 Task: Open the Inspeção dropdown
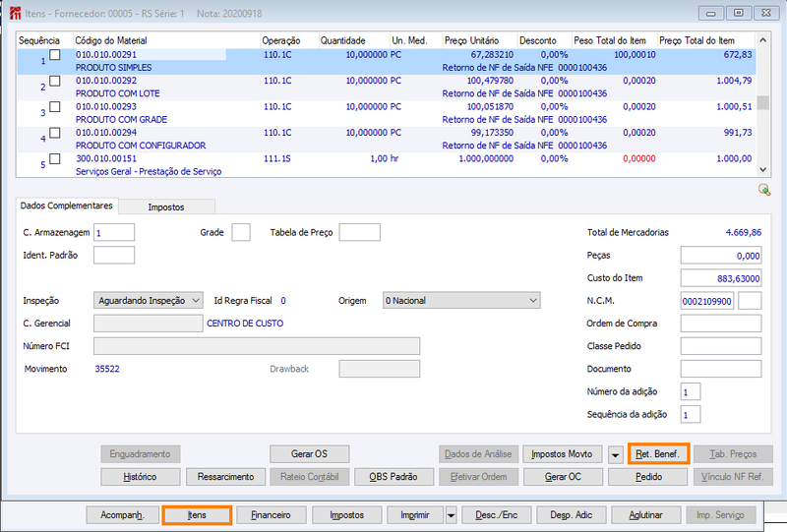coord(149,300)
